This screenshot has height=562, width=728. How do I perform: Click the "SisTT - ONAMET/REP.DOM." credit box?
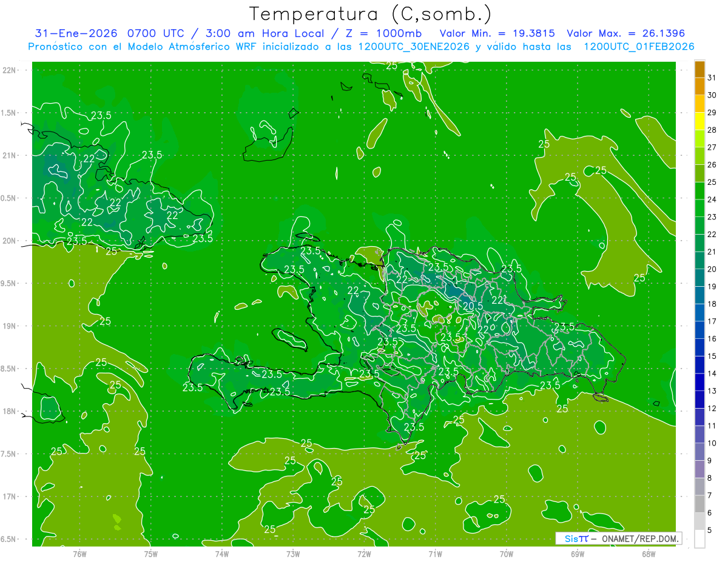[618, 538]
